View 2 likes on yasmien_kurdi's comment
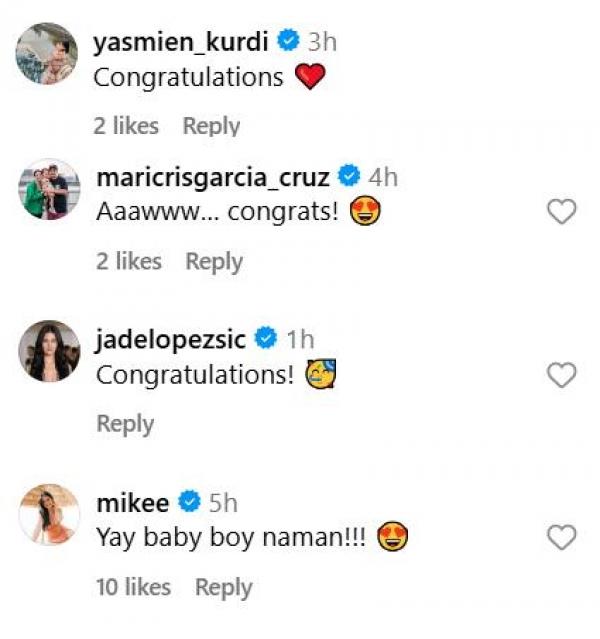This screenshot has height=639, width=600. click(127, 126)
